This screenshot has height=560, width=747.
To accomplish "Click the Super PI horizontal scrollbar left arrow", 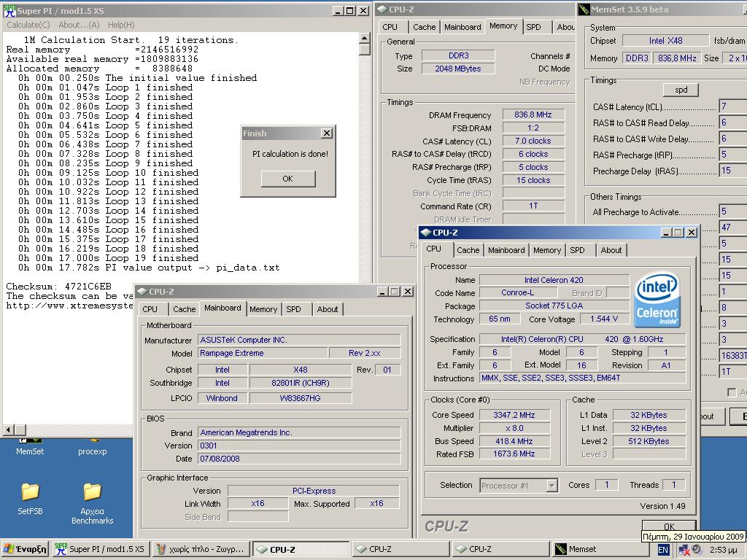I will tap(8, 430).
